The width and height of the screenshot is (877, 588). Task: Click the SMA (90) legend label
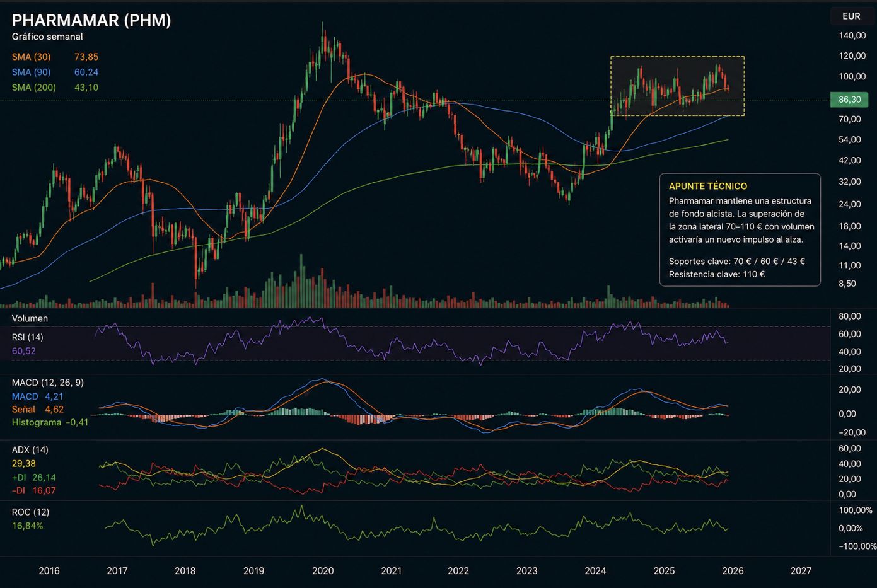click(31, 72)
